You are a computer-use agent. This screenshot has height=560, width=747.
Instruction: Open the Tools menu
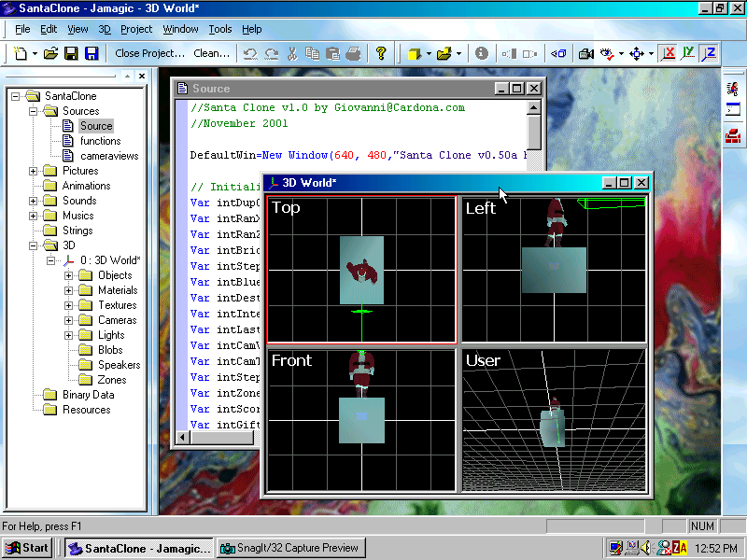(220, 29)
